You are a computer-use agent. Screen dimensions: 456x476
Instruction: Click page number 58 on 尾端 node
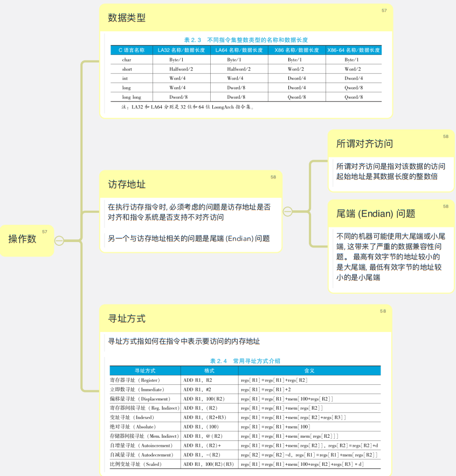[446, 206]
